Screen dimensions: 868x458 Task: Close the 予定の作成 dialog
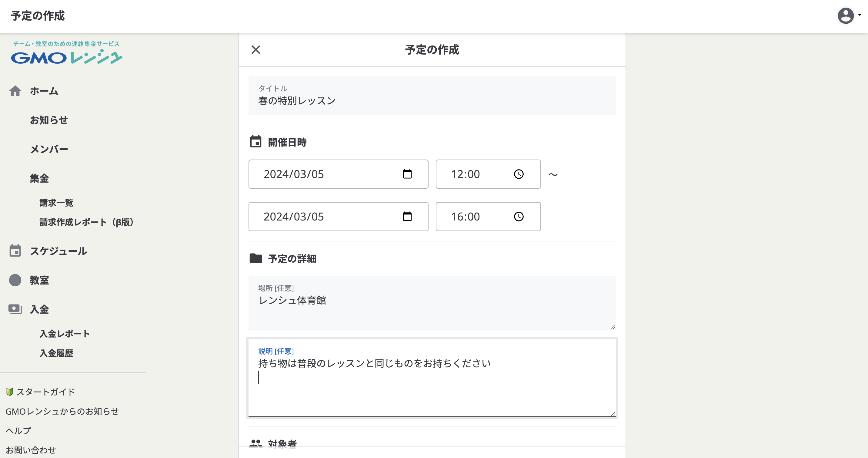tap(256, 50)
